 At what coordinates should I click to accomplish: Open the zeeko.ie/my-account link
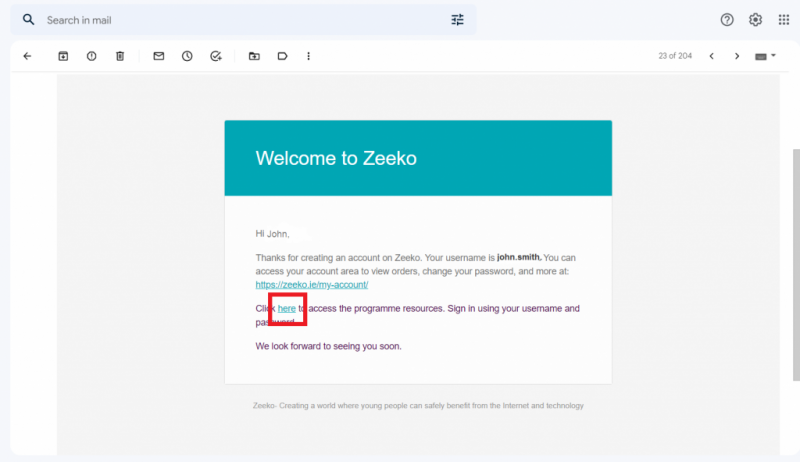click(312, 285)
